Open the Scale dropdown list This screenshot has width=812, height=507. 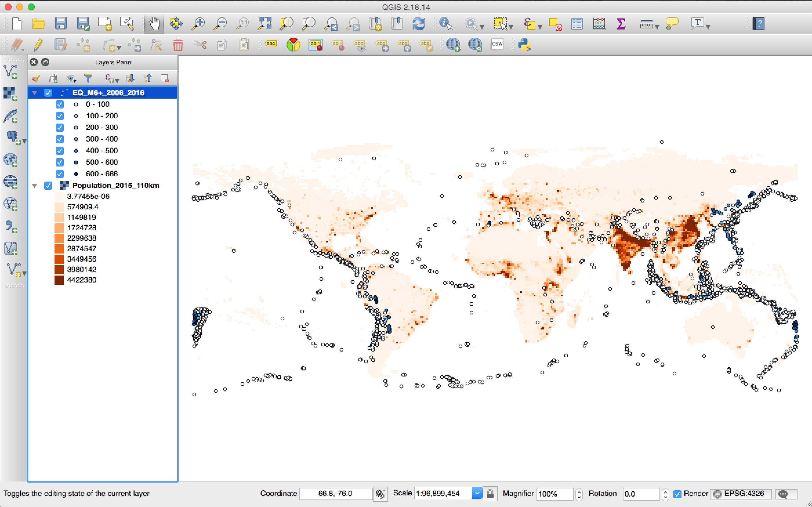click(477, 493)
